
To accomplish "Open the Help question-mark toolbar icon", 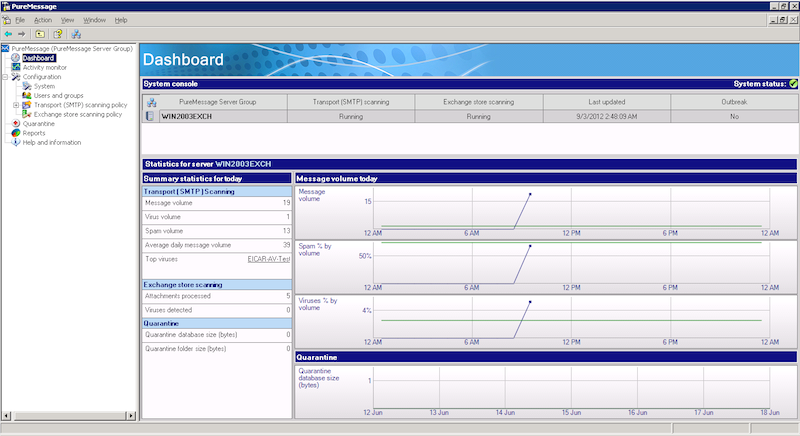I will [x=58, y=34].
